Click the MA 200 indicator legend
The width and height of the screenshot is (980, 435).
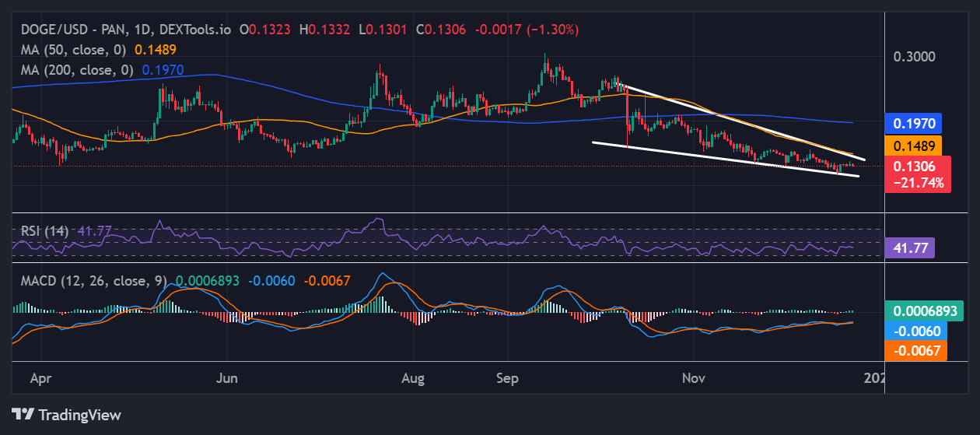pyautogui.click(x=75, y=69)
